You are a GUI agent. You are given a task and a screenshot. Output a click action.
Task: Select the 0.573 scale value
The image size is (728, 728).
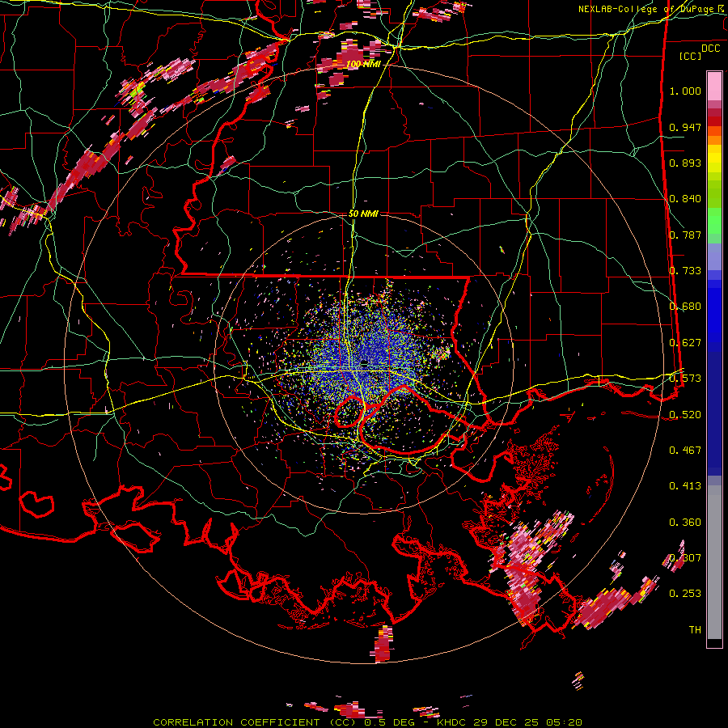click(685, 379)
